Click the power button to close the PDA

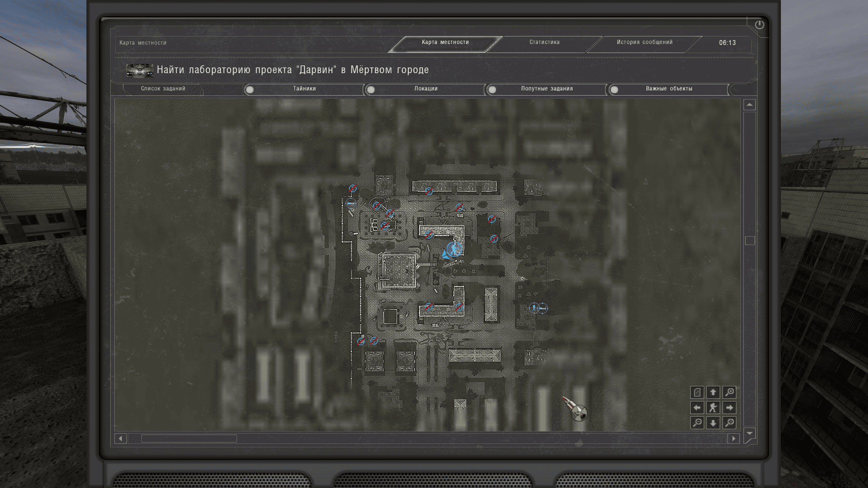click(x=759, y=24)
